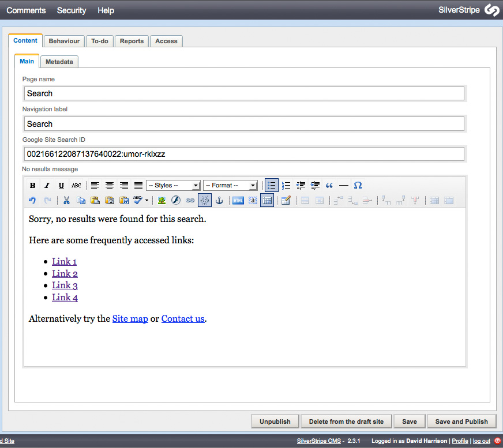Run the ABC spell checker
Screen dimensions: 503x448
coord(138,200)
